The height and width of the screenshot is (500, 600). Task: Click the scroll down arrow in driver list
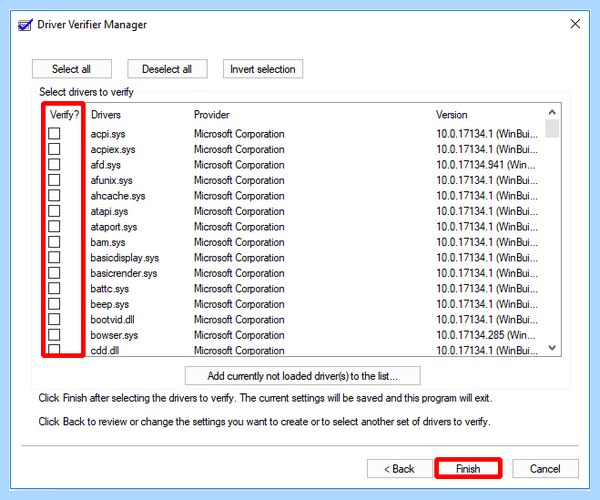click(x=552, y=348)
